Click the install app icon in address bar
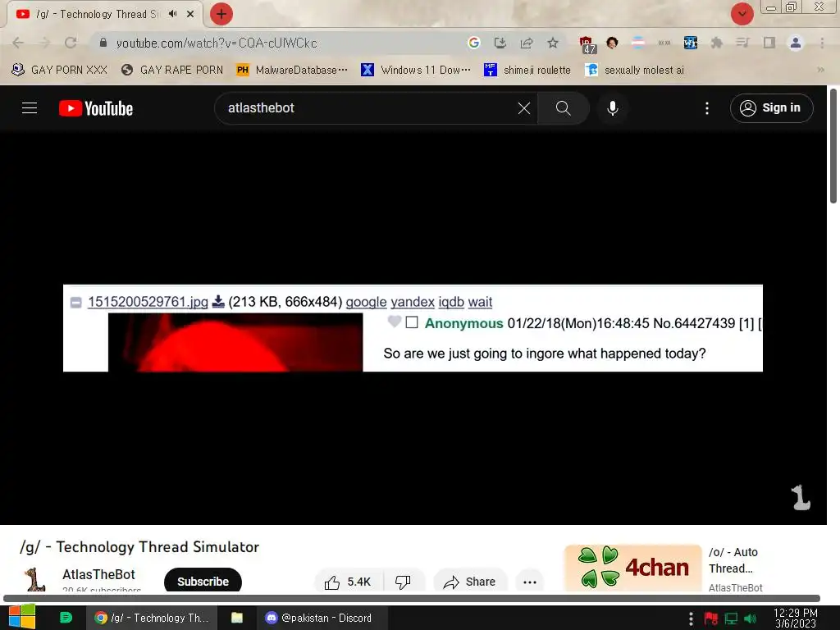Screen dimensions: 840x630 pyautogui.click(x=500, y=43)
